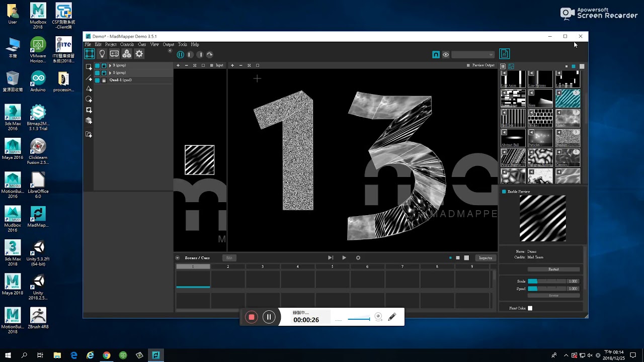Screen dimensions: 644x362
Task: Open Windows Start menu
Action: (x=8, y=355)
